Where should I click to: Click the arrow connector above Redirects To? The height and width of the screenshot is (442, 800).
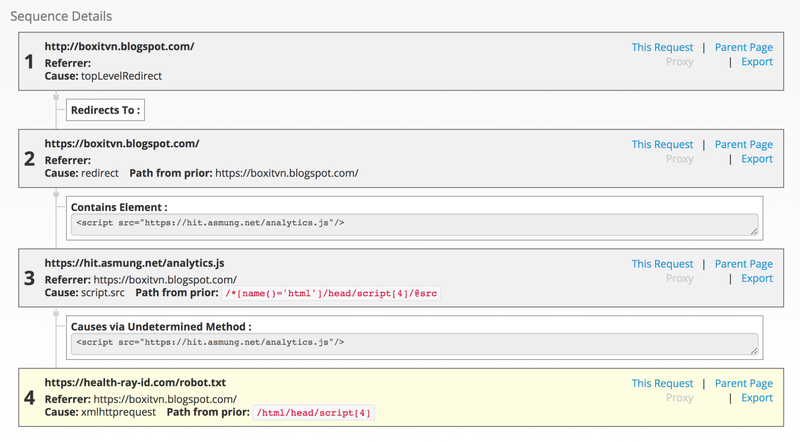point(56,97)
